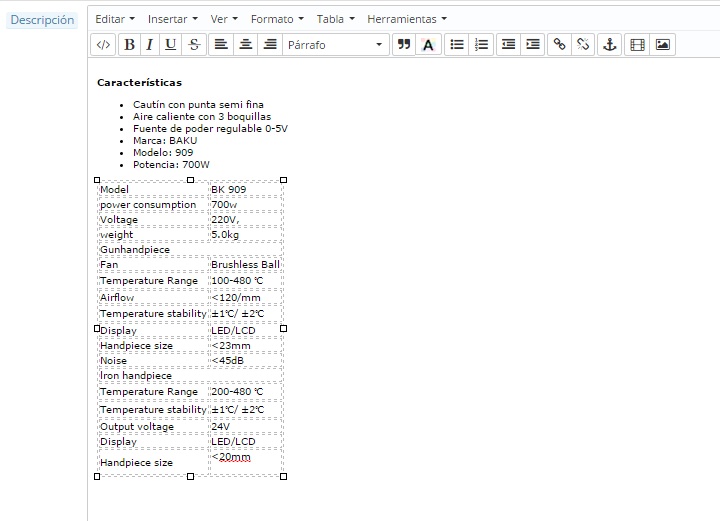Click the '100-480 ℃' cell
Screen dimensions: 720x521
pos(246,280)
